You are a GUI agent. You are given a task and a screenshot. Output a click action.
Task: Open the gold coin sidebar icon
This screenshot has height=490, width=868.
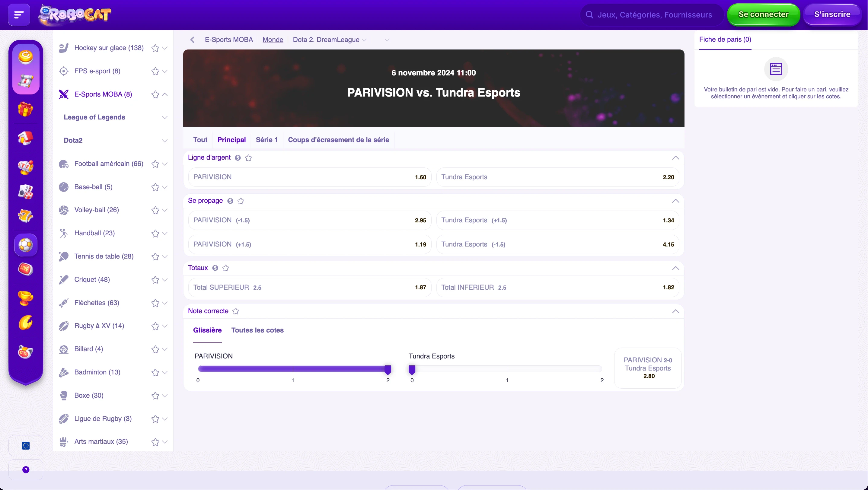(x=26, y=57)
